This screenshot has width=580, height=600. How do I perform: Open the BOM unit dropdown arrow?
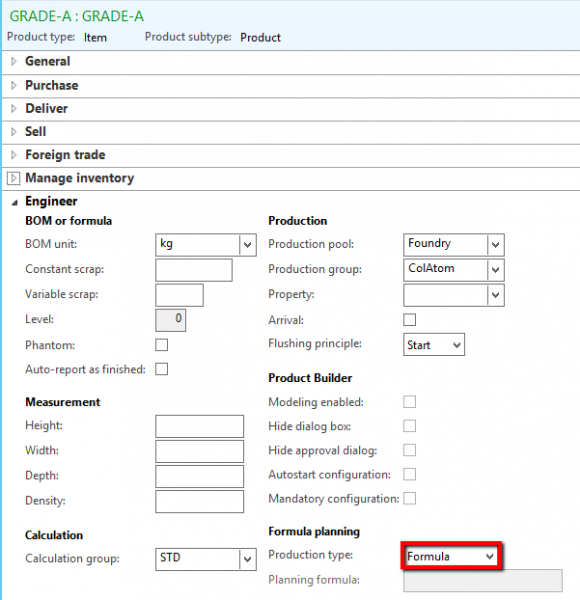[248, 245]
